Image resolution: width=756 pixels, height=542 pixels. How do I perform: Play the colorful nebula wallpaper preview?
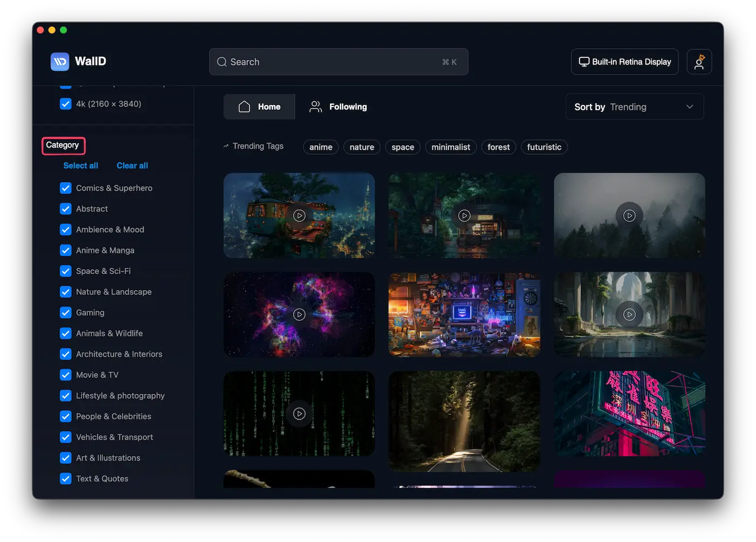click(299, 315)
